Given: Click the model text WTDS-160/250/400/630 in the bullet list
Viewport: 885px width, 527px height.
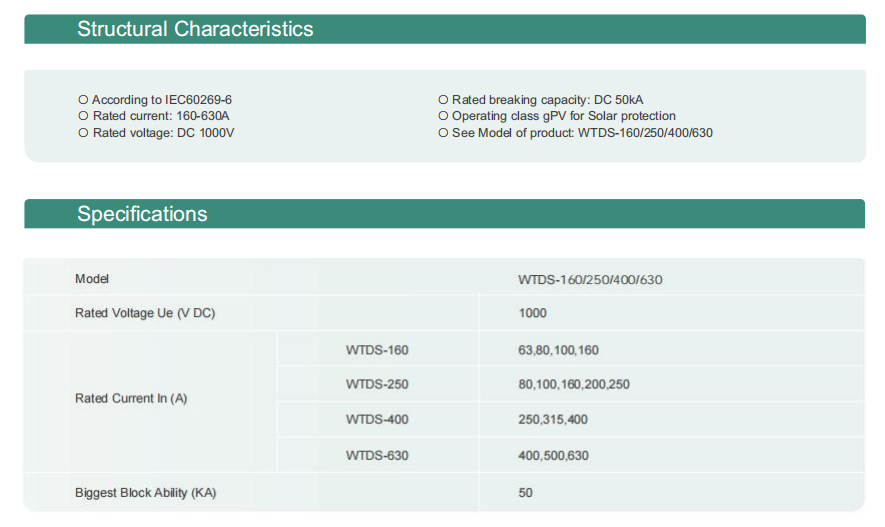Looking at the screenshot, I should (x=645, y=133).
